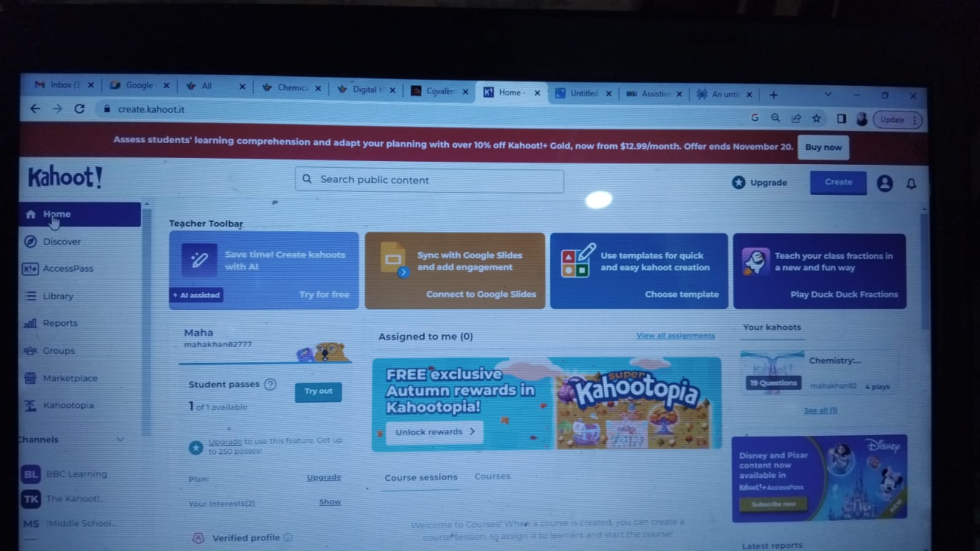Click the Verified profile info icon

tap(288, 538)
